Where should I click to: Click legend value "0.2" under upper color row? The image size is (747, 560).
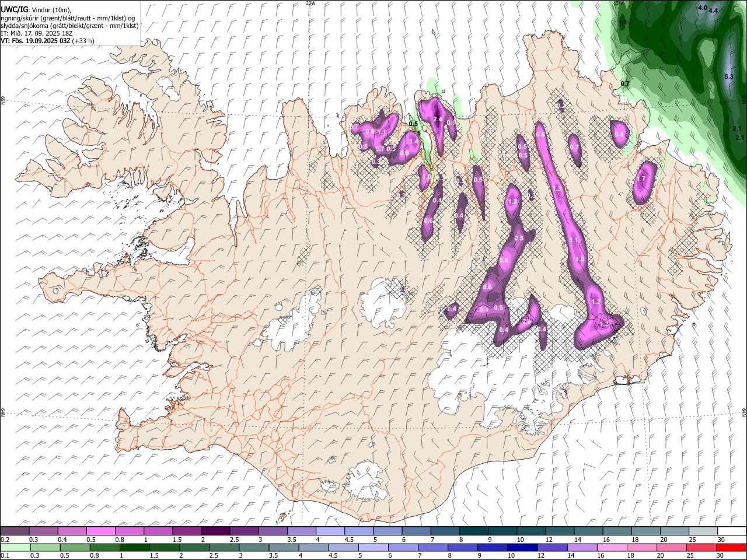click(x=5, y=540)
